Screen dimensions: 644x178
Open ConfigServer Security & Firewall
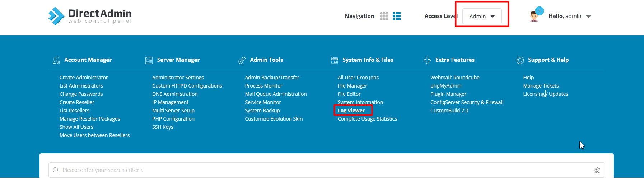[467, 102]
